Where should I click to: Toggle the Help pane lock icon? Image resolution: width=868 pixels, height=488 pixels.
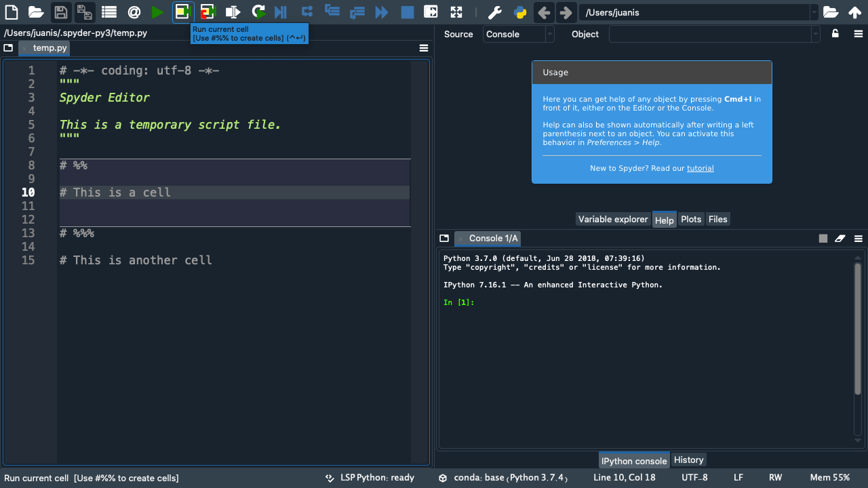tap(835, 34)
